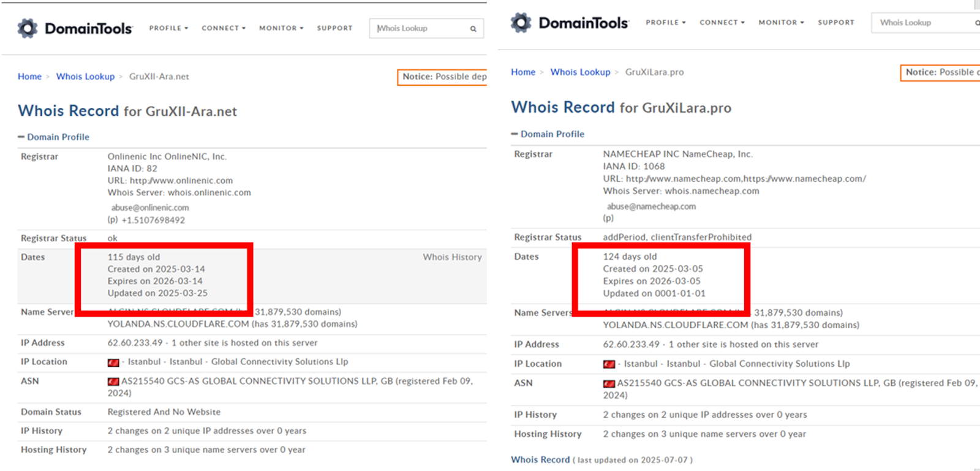Click Whois Record last updated 2025-07-07 heading
The width and height of the screenshot is (980, 471).
[x=602, y=460]
